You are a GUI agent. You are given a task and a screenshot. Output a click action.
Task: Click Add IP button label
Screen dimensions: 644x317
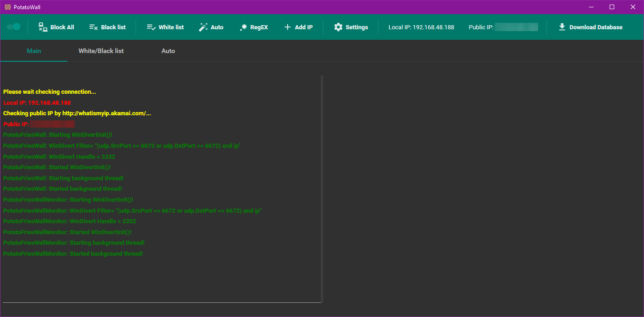(x=304, y=27)
